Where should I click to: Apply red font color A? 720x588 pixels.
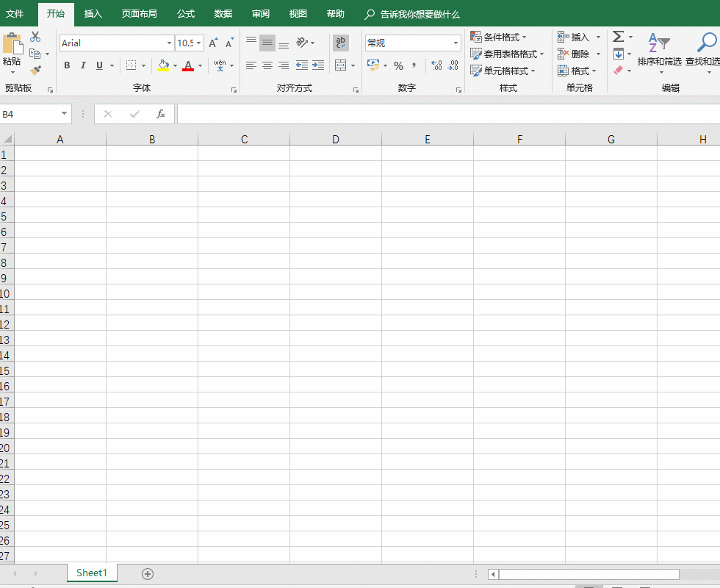tap(188, 65)
